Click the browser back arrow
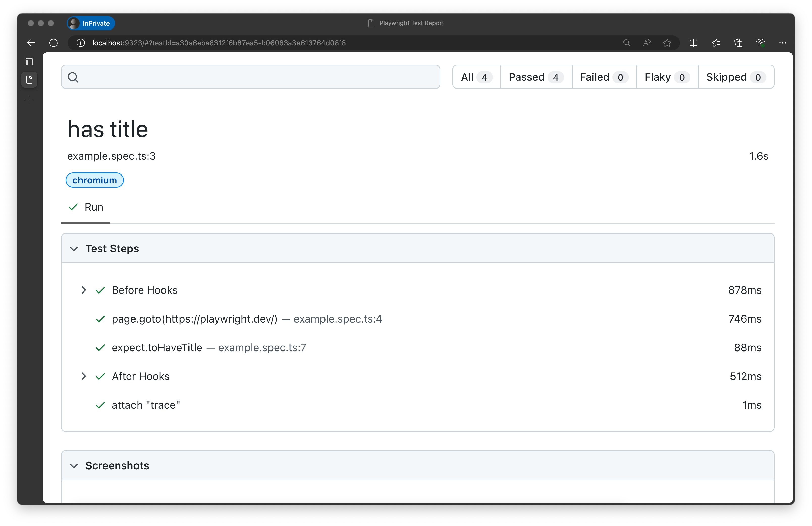This screenshot has width=812, height=526. coord(31,43)
